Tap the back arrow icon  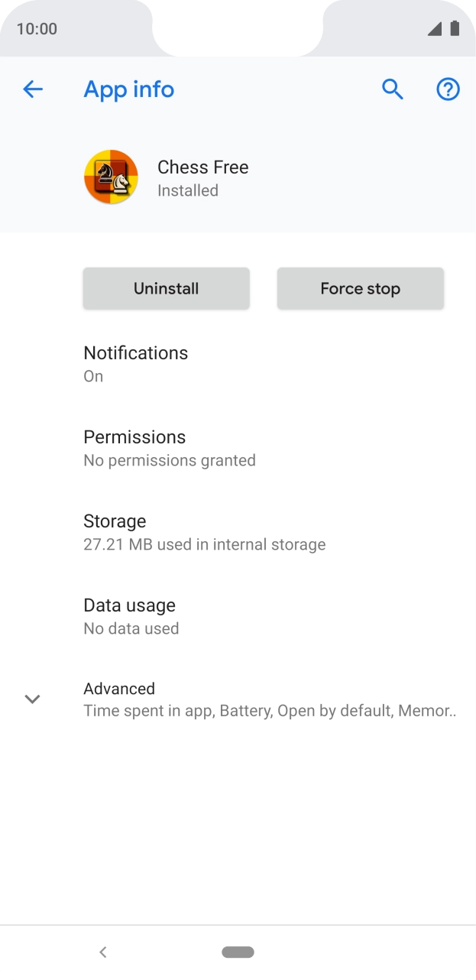click(x=33, y=89)
